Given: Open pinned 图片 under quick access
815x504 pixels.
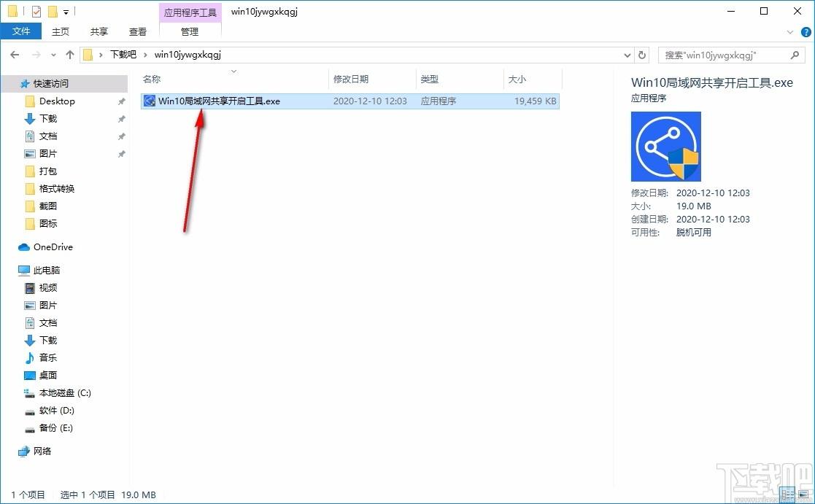Looking at the screenshot, I should pyautogui.click(x=48, y=153).
